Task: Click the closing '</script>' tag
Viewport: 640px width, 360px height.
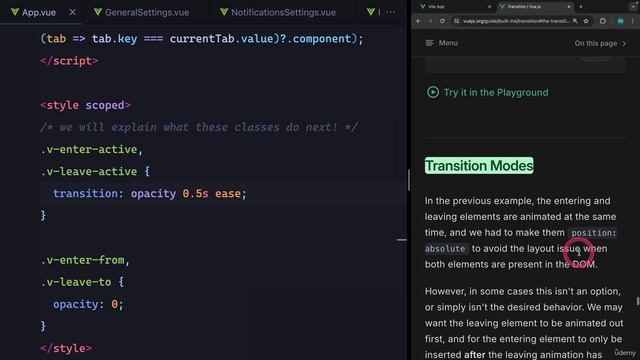Action: [69, 61]
